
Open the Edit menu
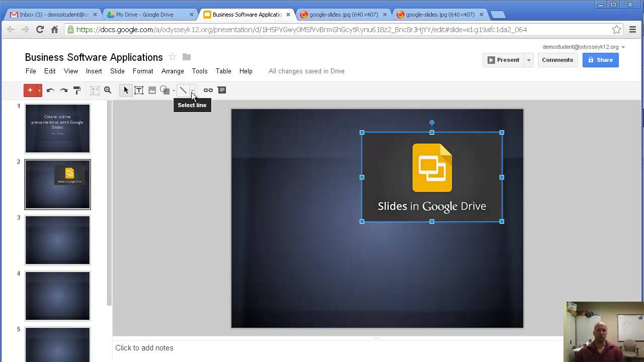click(x=50, y=71)
